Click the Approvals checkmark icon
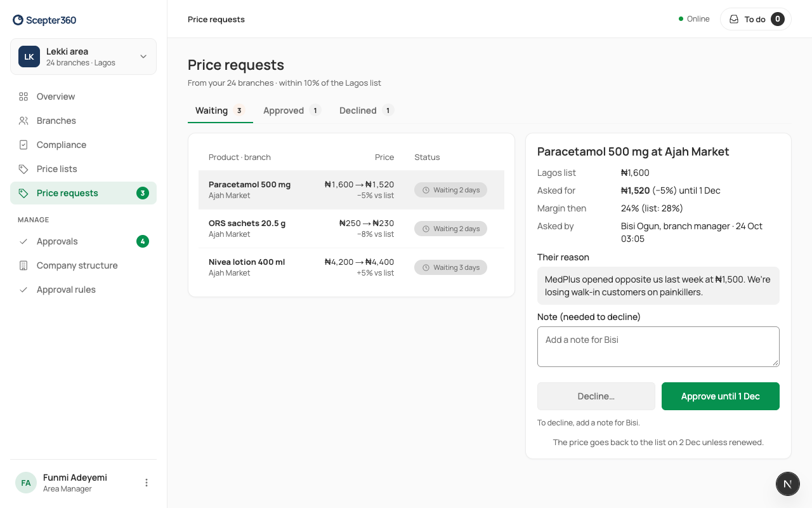812x508 pixels. coord(23,241)
